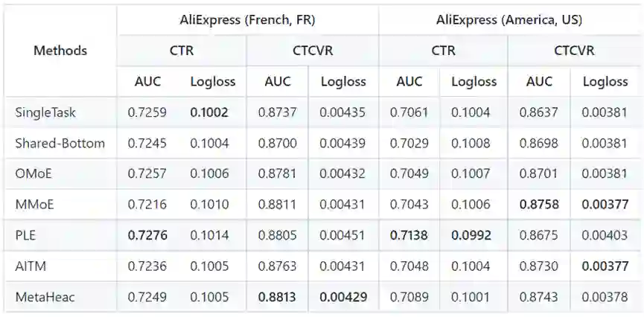Click the bold 0.8813 value cell

click(x=277, y=297)
